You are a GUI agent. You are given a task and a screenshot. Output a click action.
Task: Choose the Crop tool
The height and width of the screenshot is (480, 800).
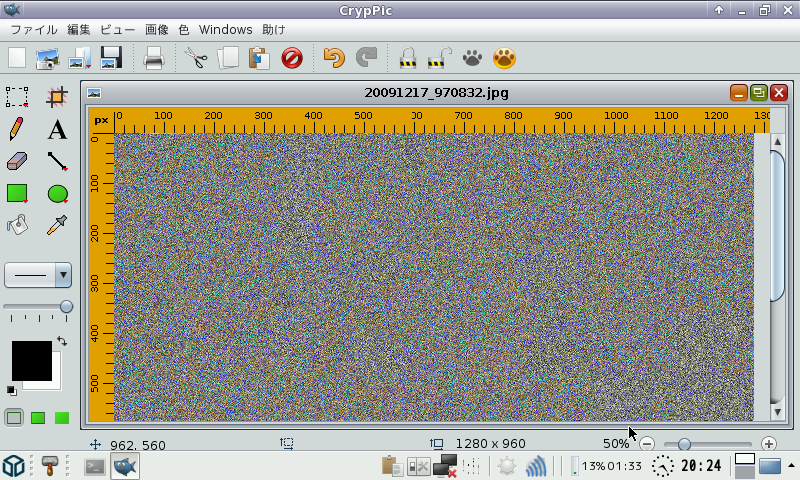click(x=57, y=96)
